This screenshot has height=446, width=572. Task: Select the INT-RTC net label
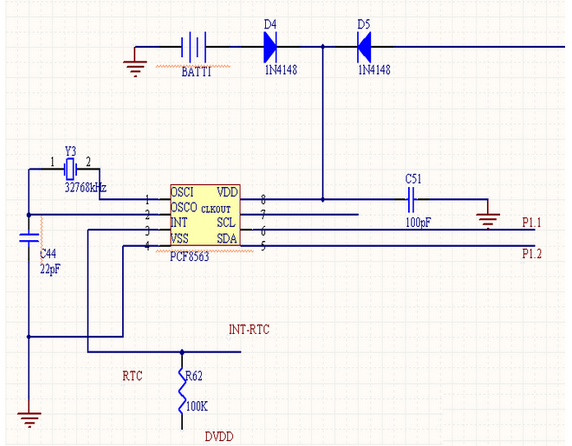coord(249,329)
